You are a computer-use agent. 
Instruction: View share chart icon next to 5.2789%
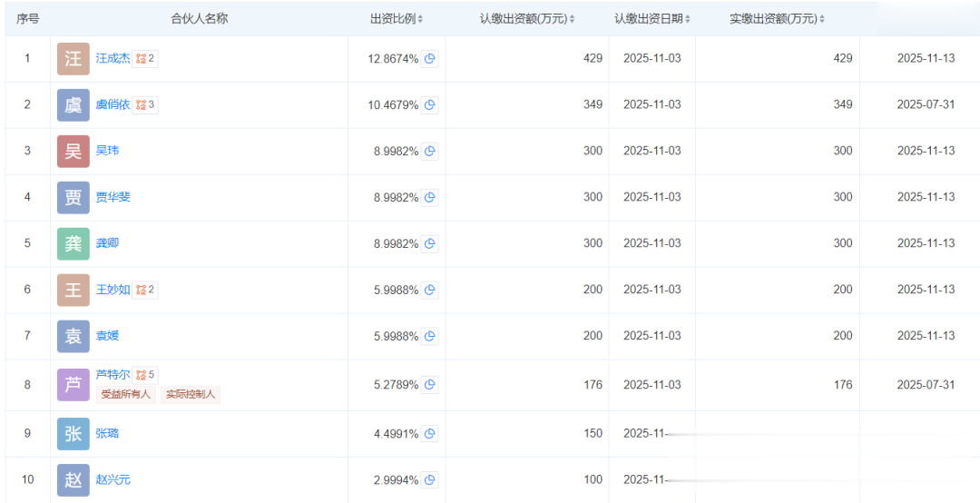pyautogui.click(x=429, y=385)
